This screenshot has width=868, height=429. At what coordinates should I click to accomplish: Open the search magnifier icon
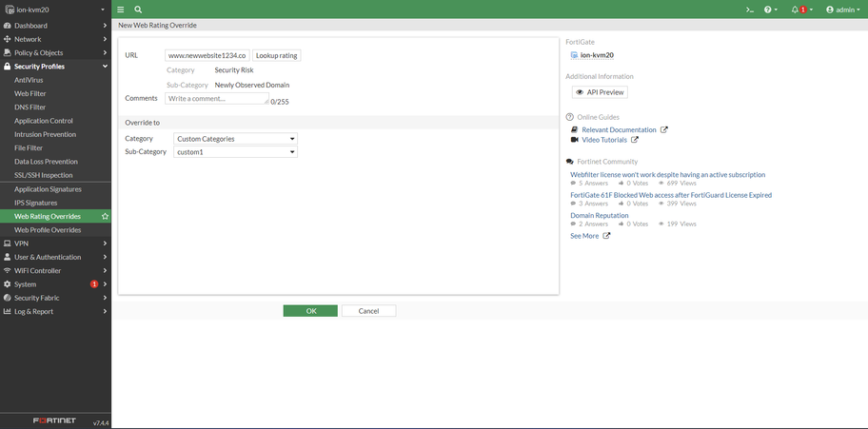click(x=138, y=10)
